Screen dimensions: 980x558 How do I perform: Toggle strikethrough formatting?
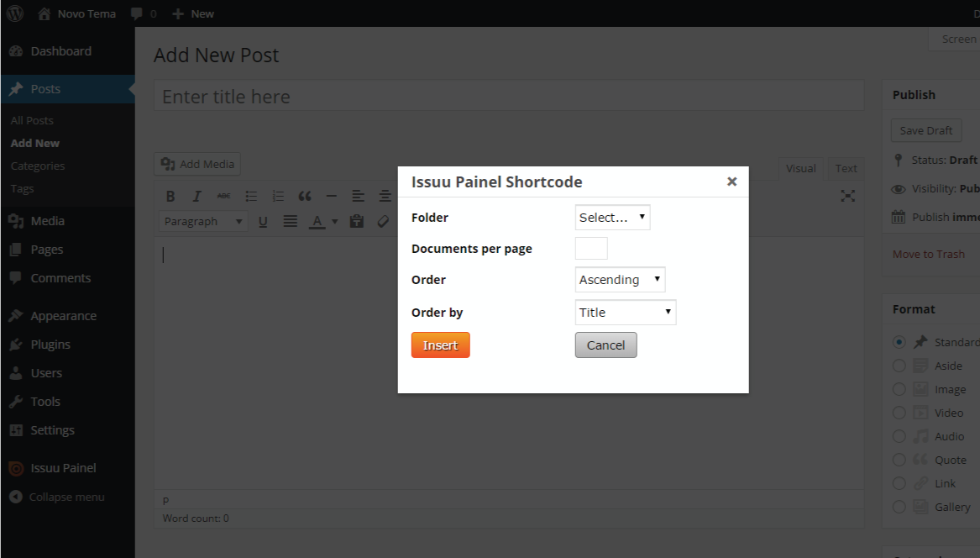(x=223, y=197)
